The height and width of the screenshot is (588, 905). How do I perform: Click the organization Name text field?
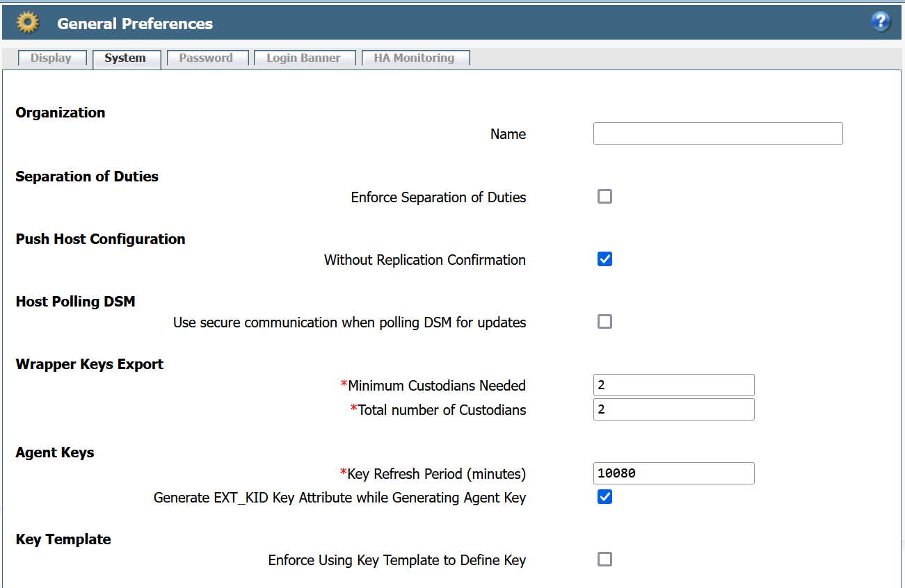tap(718, 133)
